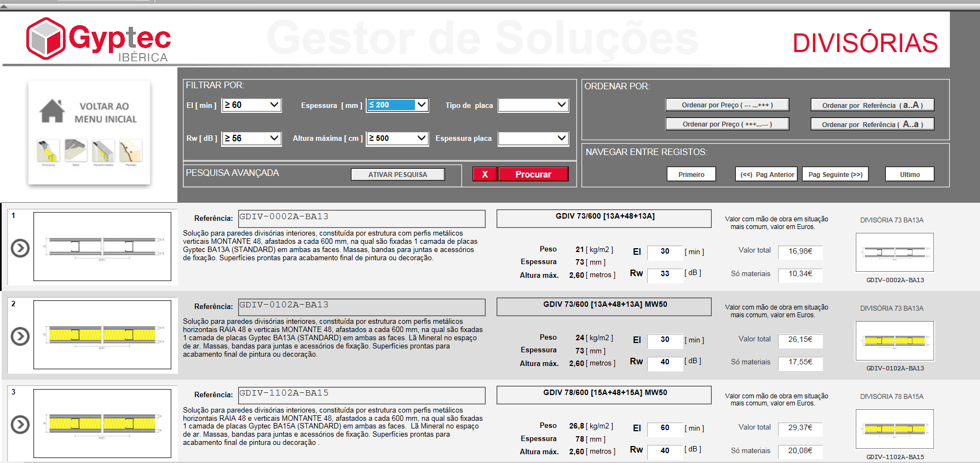Open the Paredes category thumbnail
This screenshot has height=463, width=980.
pyautogui.click(x=131, y=151)
